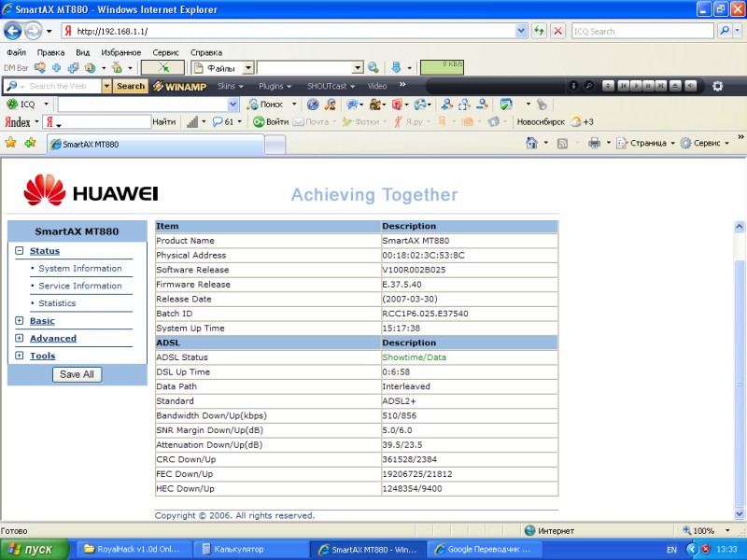Click the Yandex Найти button
The height and width of the screenshot is (560, 747).
coord(164,122)
